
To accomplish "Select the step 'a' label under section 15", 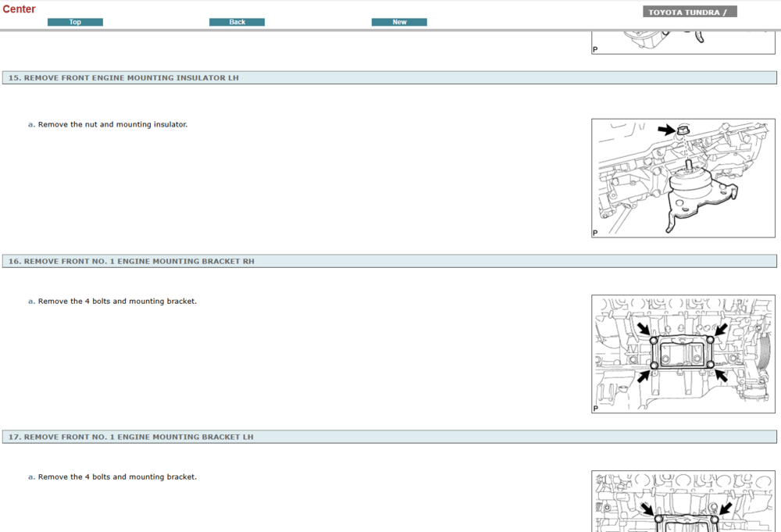I will (30, 124).
